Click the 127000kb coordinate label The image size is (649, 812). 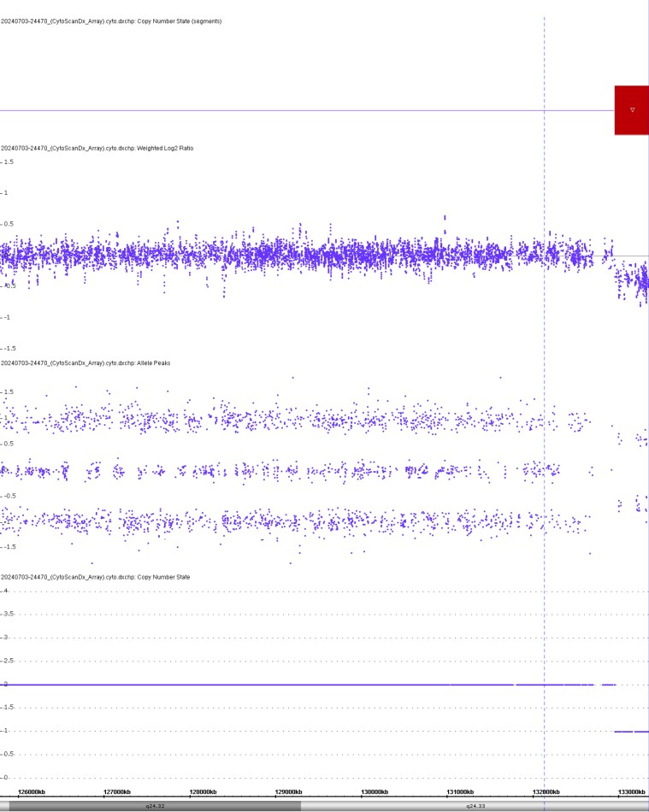click(x=117, y=791)
